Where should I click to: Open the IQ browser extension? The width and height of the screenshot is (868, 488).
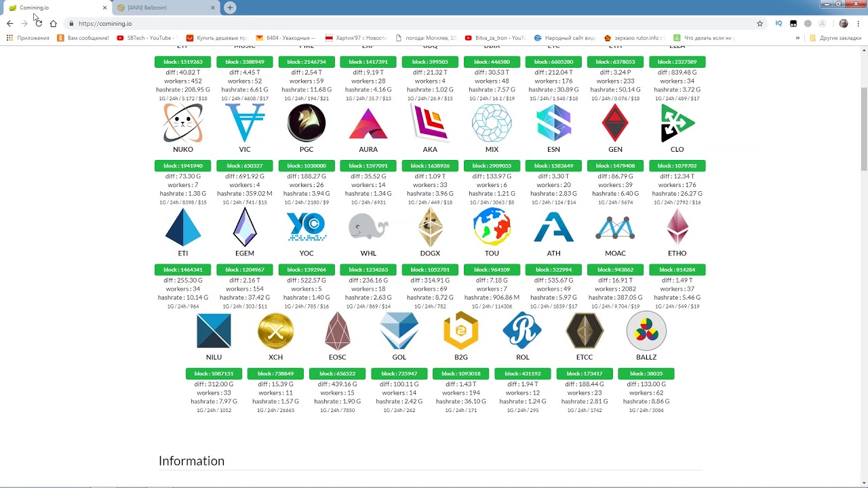coord(778,23)
